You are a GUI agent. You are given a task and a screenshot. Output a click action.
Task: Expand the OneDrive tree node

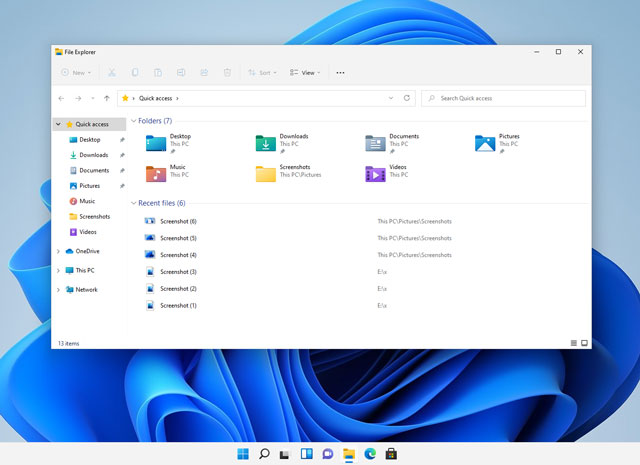point(58,251)
